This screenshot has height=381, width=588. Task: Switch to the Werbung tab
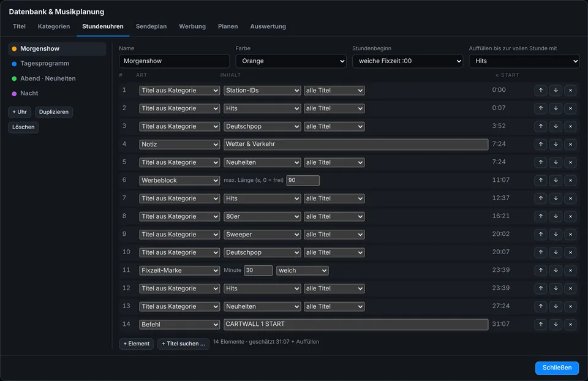click(192, 26)
